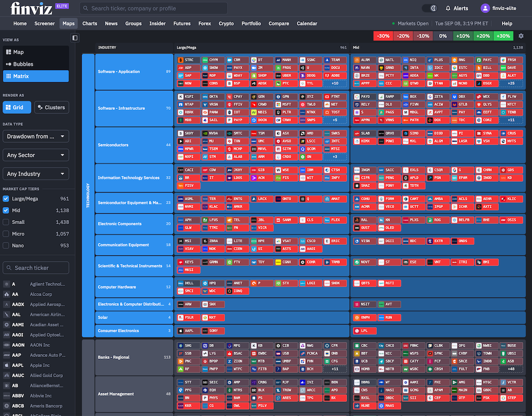532x416 pixels.
Task: Check the Nano market cap tier
Action: tap(6, 246)
